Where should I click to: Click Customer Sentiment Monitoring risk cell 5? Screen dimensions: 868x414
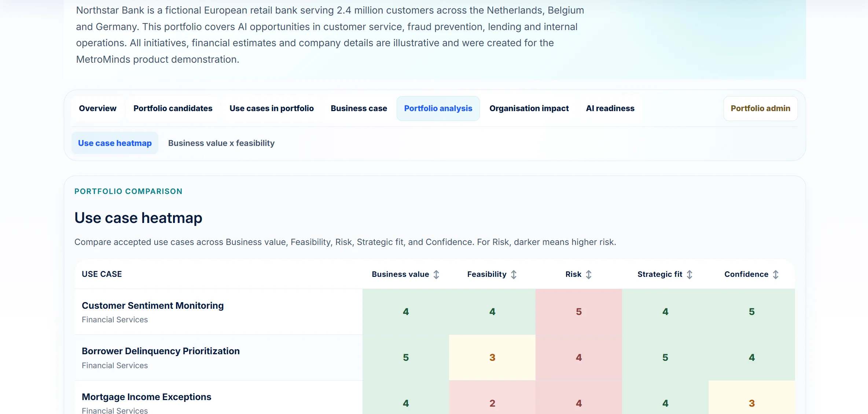coord(578,312)
